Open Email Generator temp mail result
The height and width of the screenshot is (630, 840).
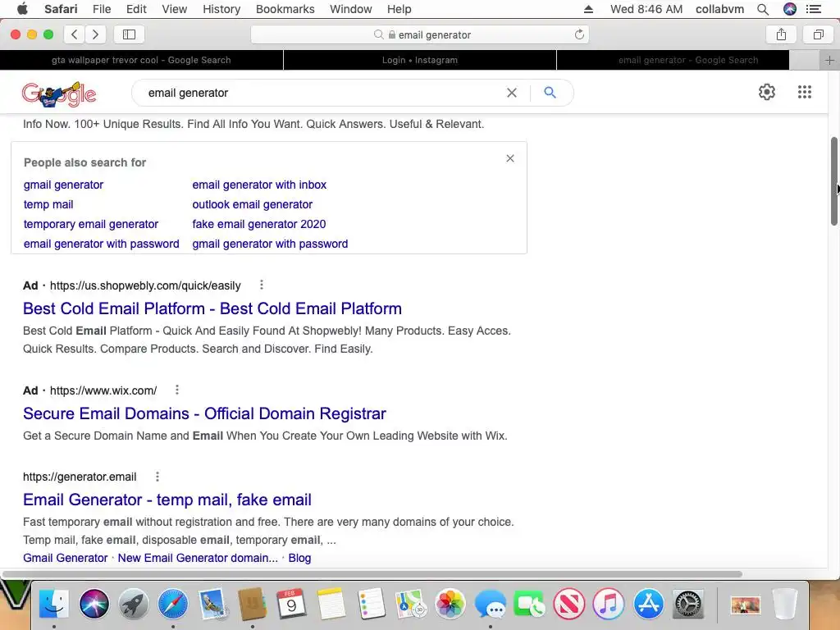click(167, 500)
